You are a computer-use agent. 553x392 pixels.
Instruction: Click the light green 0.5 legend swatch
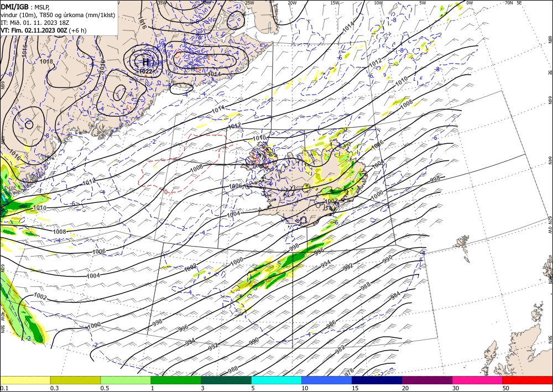(x=126, y=380)
